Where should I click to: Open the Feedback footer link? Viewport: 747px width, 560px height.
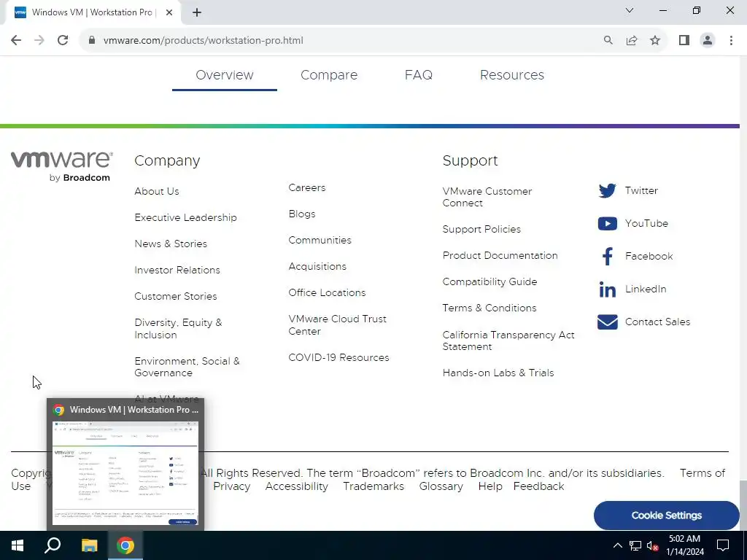point(539,486)
